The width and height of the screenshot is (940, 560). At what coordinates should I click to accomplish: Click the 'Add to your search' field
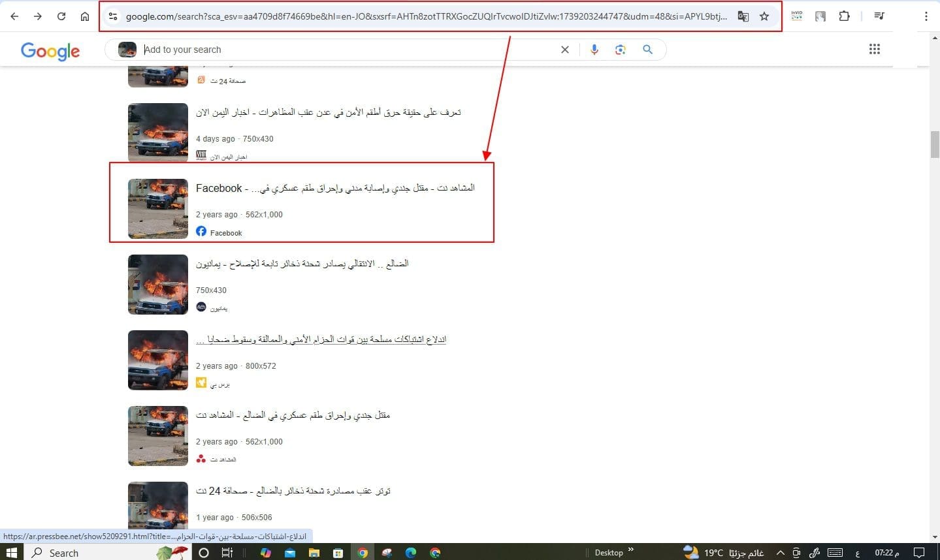(x=346, y=50)
